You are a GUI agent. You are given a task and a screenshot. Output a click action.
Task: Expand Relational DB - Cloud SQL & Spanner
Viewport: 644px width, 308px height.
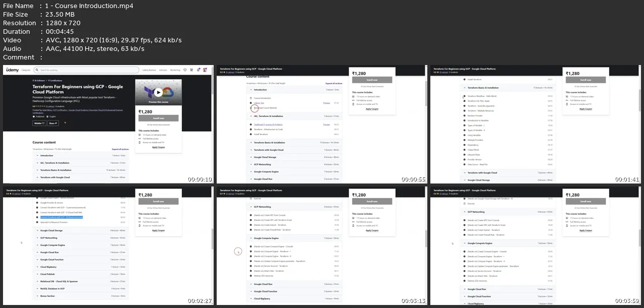tap(81, 281)
